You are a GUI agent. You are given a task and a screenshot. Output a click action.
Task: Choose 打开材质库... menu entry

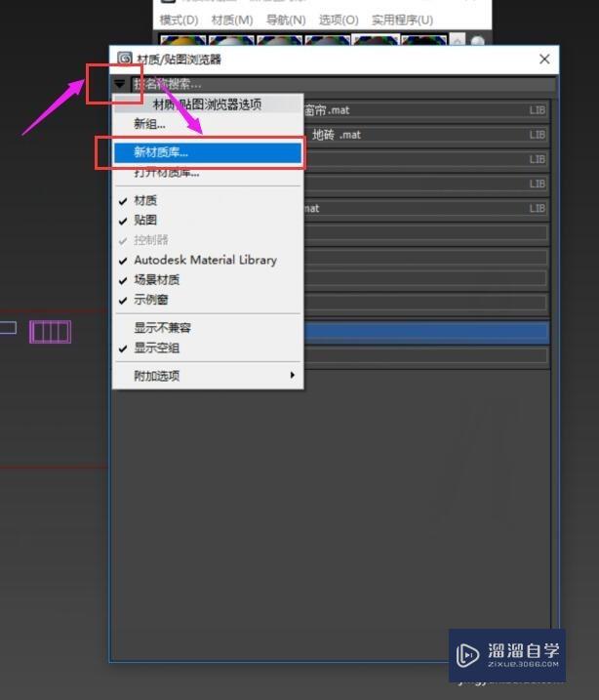(x=208, y=173)
